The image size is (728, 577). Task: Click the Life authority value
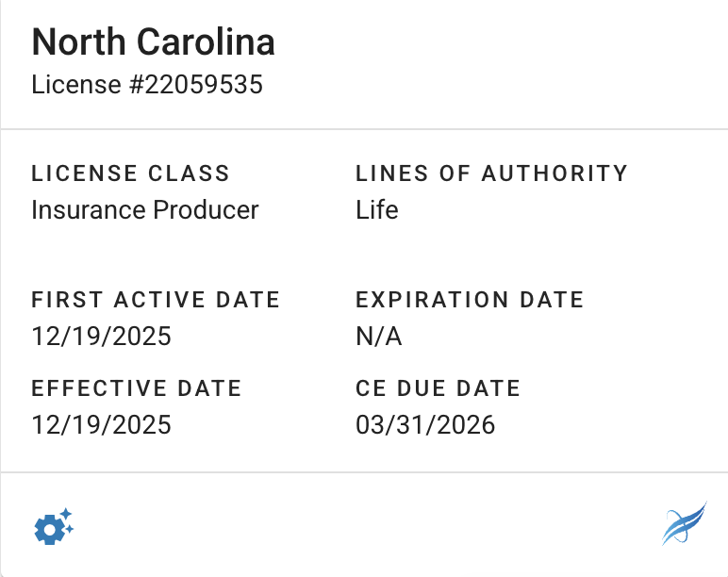tap(377, 209)
